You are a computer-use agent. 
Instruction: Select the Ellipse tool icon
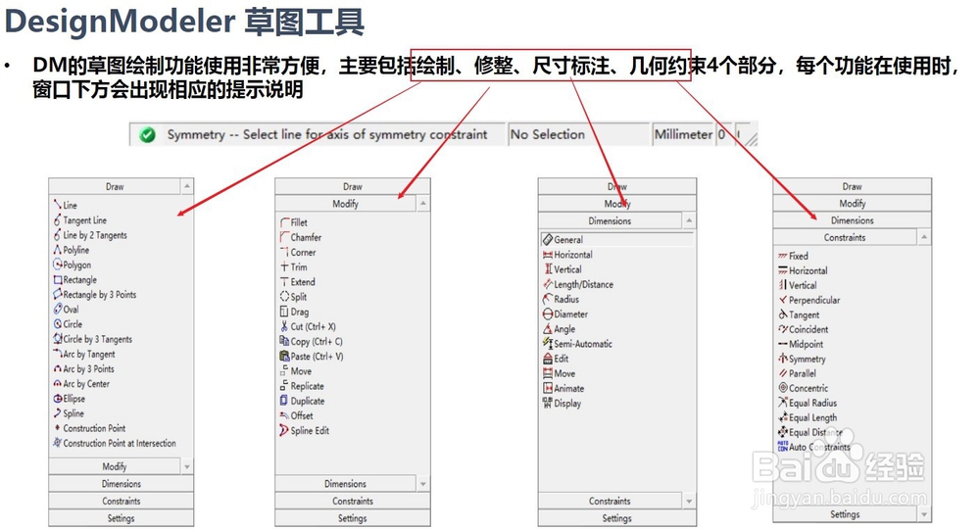point(57,398)
